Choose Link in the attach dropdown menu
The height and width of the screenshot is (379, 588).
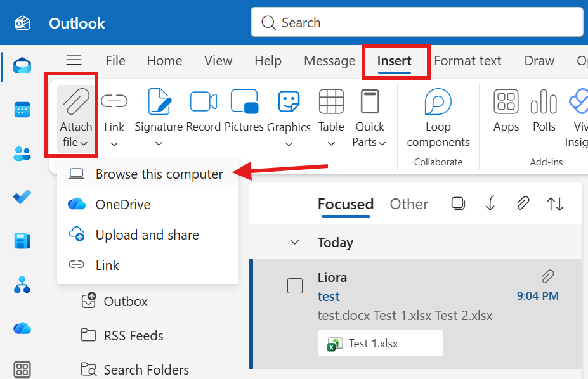click(x=148, y=265)
